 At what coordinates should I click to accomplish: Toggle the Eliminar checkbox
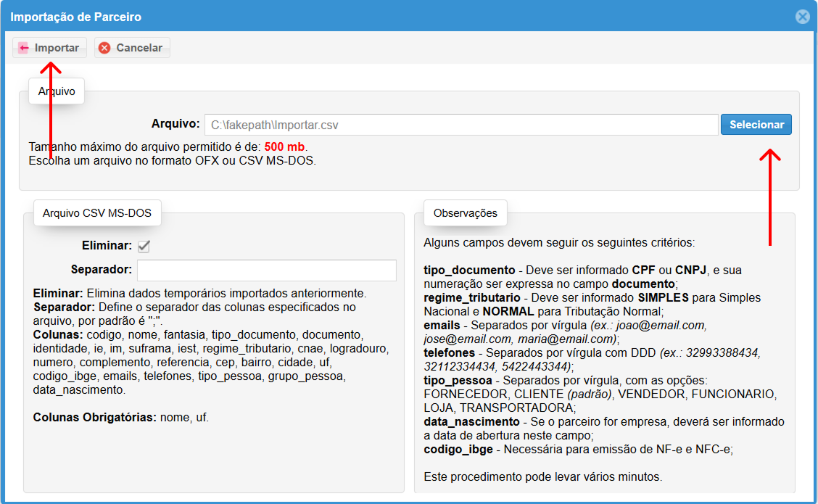coord(144,247)
